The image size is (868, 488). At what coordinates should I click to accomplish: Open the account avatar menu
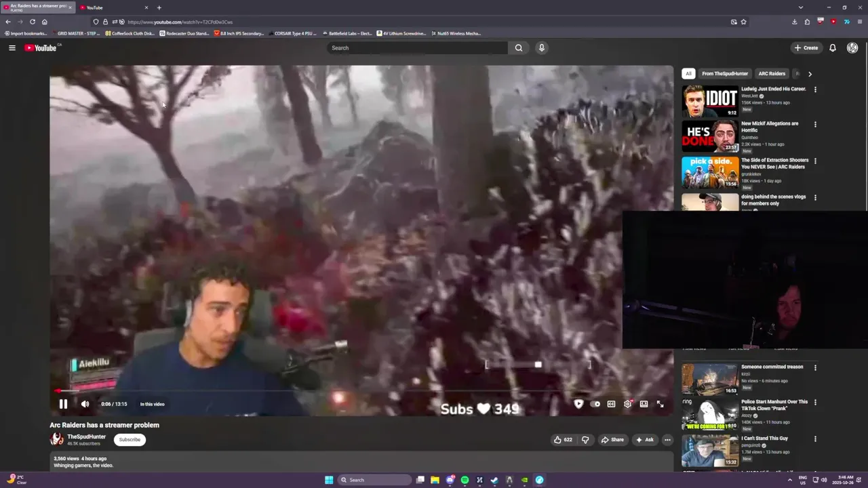[x=852, y=48]
